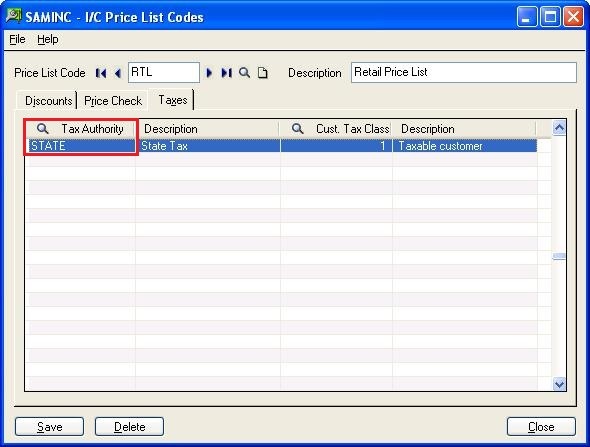Click the grid scrollbar thumb
590x447 pixels.
(x=559, y=256)
